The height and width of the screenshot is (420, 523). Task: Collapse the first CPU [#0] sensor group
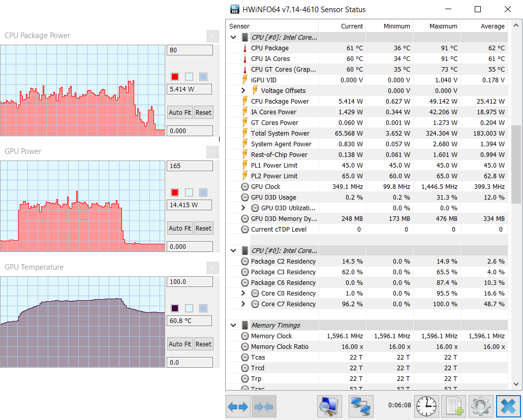tap(233, 37)
